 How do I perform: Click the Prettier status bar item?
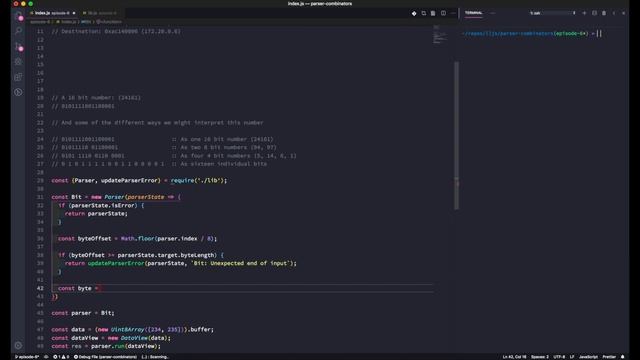pyautogui.click(x=609, y=357)
